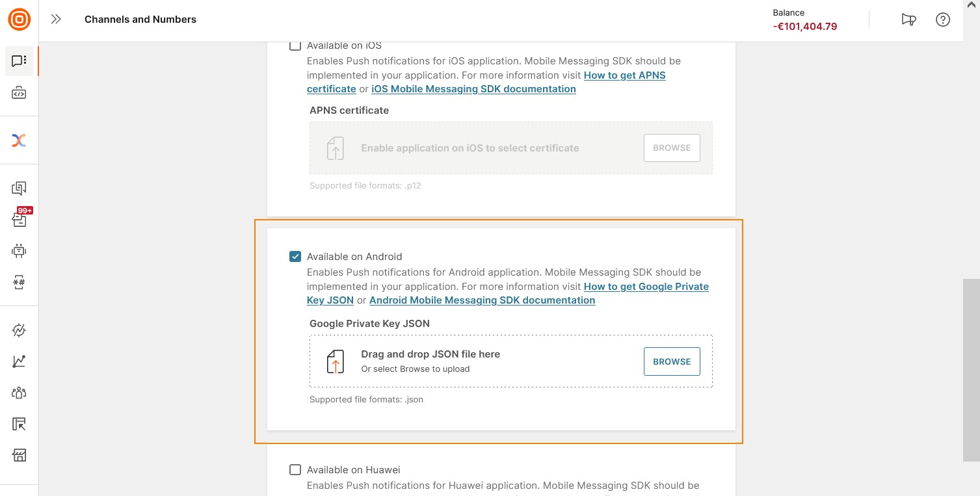Click the announcements megaphone icon

[x=908, y=20]
